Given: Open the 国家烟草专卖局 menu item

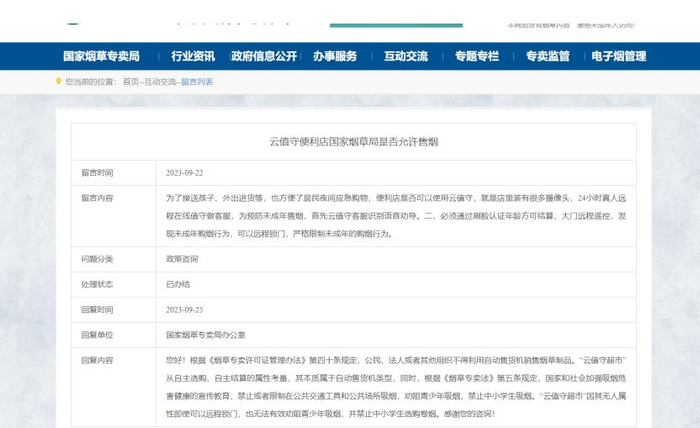Looking at the screenshot, I should click(101, 56).
